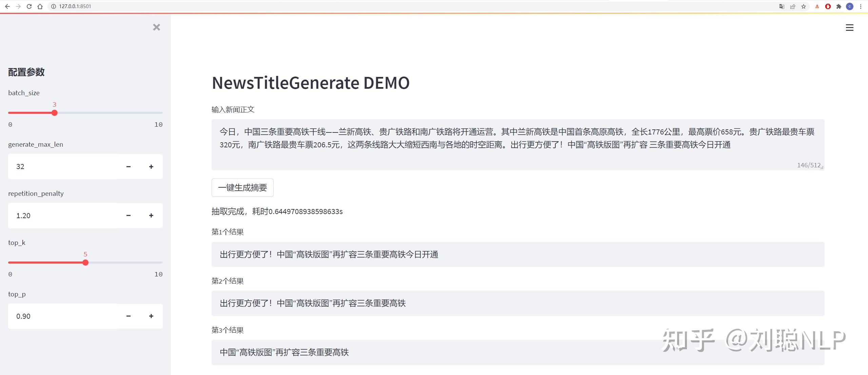Open the browser extensions puzzle icon
Viewport: 868px width, 375px height.
[838, 6]
